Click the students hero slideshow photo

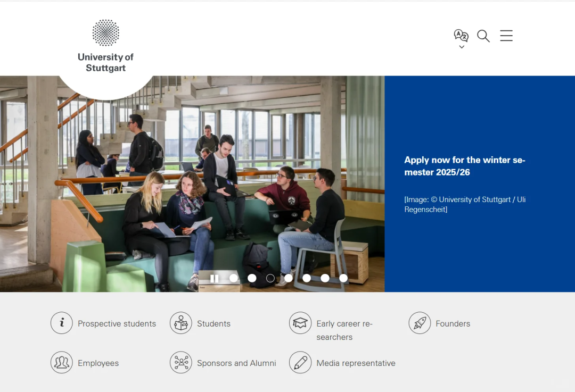coord(192,184)
